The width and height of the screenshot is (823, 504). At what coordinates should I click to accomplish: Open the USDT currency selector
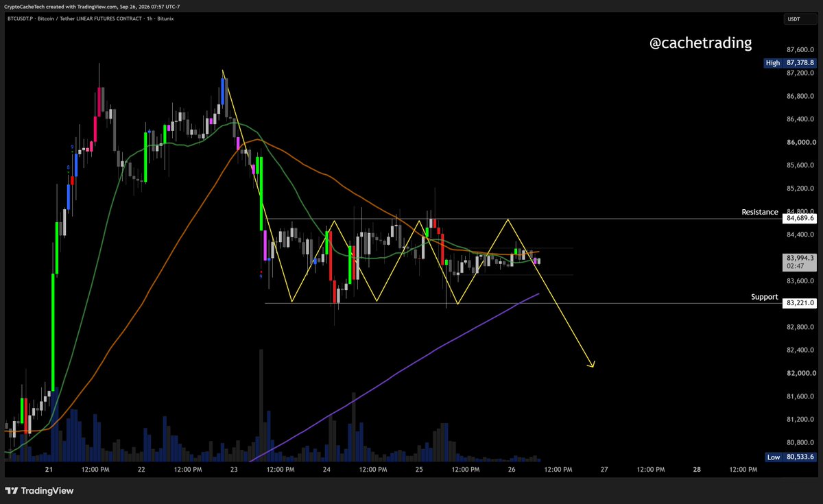tap(800, 20)
